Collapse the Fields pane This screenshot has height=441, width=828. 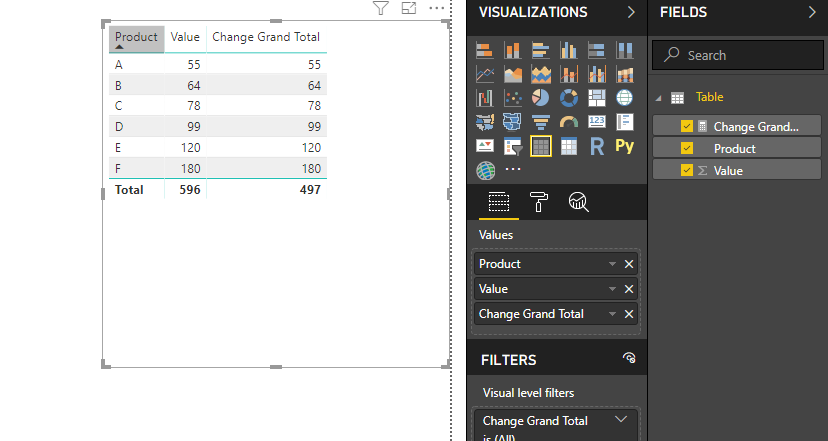click(812, 12)
